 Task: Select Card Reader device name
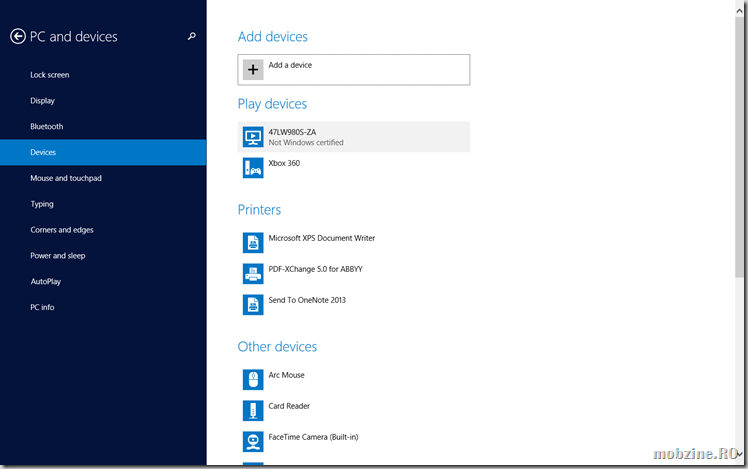289,406
